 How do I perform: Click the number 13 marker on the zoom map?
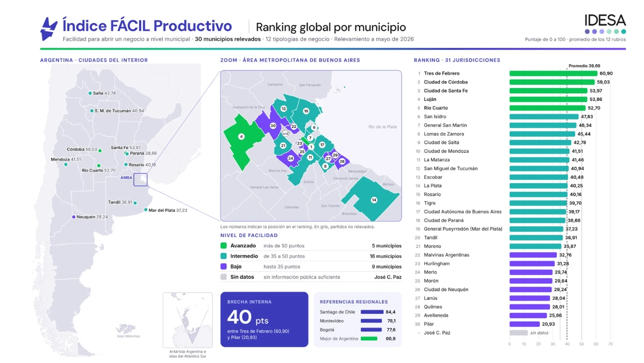[x=284, y=109]
